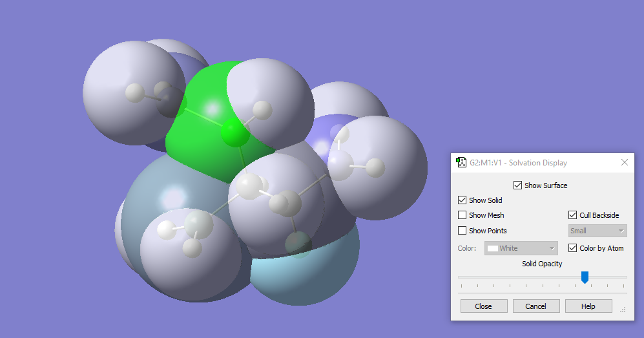This screenshot has height=338, width=644.
Task: Turn on Show Points
Action: coord(462,231)
